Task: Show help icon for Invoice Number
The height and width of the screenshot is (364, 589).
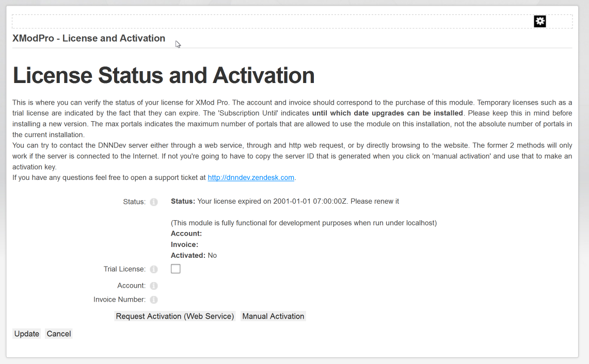Action: 154,300
